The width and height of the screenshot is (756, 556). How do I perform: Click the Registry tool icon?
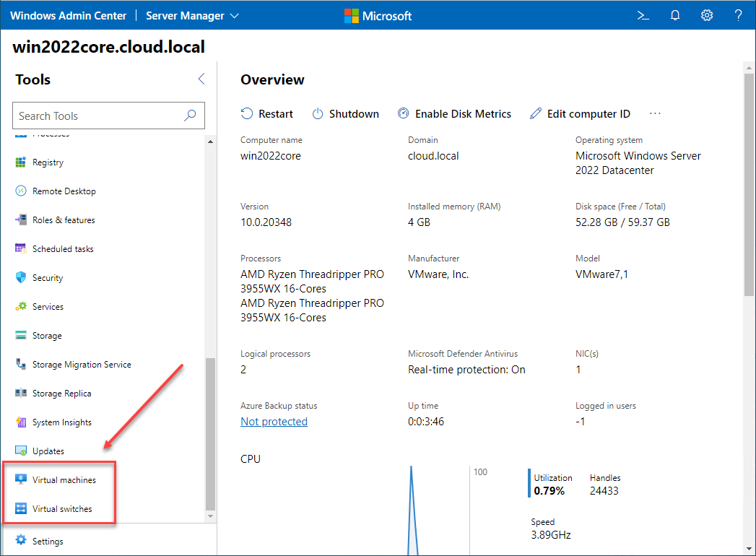[x=21, y=162]
